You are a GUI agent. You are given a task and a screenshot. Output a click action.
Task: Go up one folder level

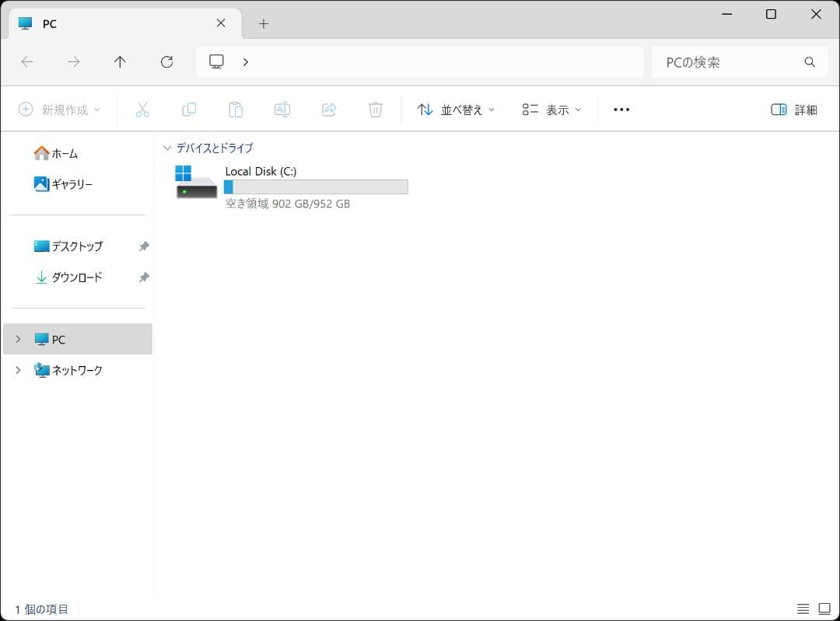[120, 62]
